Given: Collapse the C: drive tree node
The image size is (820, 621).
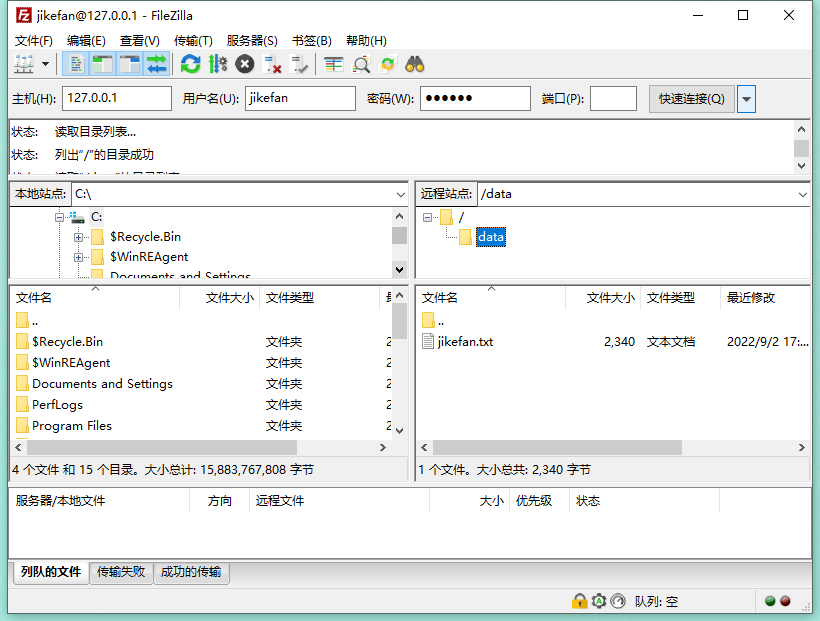Looking at the screenshot, I should click(x=60, y=217).
